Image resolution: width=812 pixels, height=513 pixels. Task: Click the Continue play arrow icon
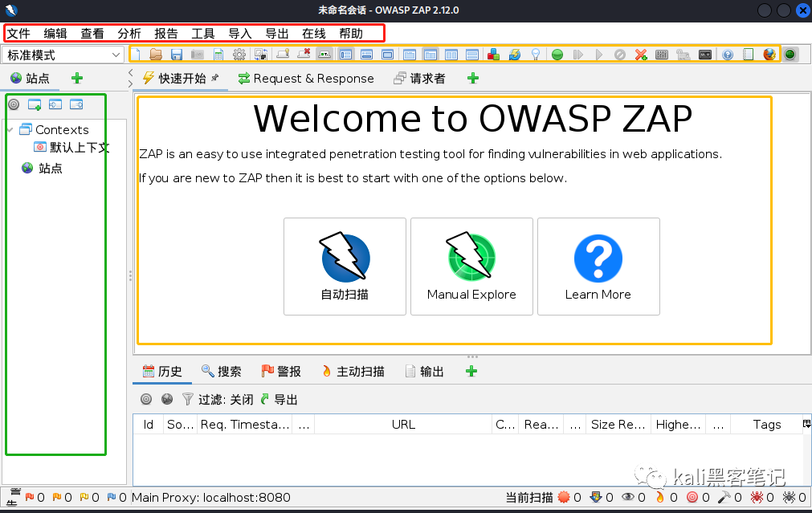[599, 55]
